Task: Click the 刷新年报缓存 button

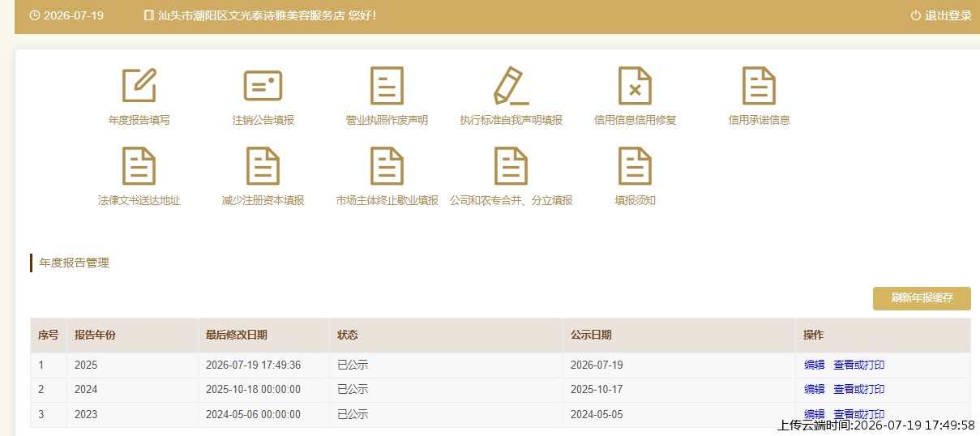Action: tap(922, 298)
